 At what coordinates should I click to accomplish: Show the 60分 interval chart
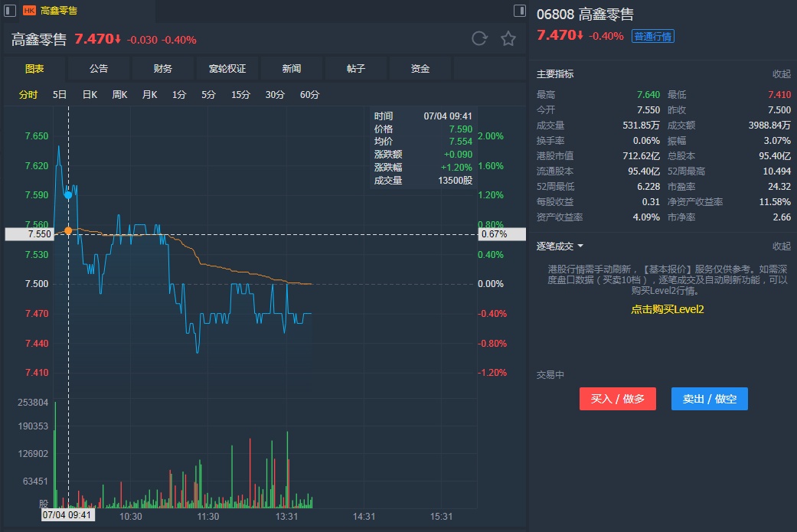pos(310,95)
